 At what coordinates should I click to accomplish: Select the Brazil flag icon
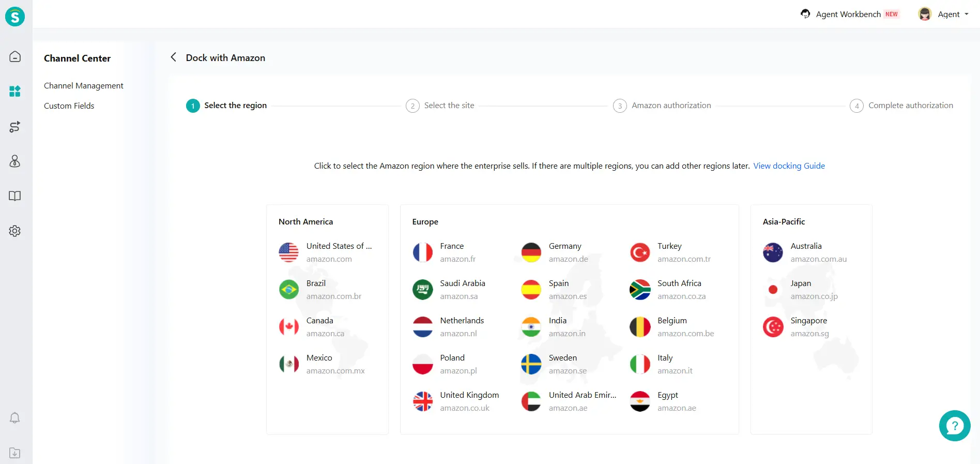click(289, 290)
